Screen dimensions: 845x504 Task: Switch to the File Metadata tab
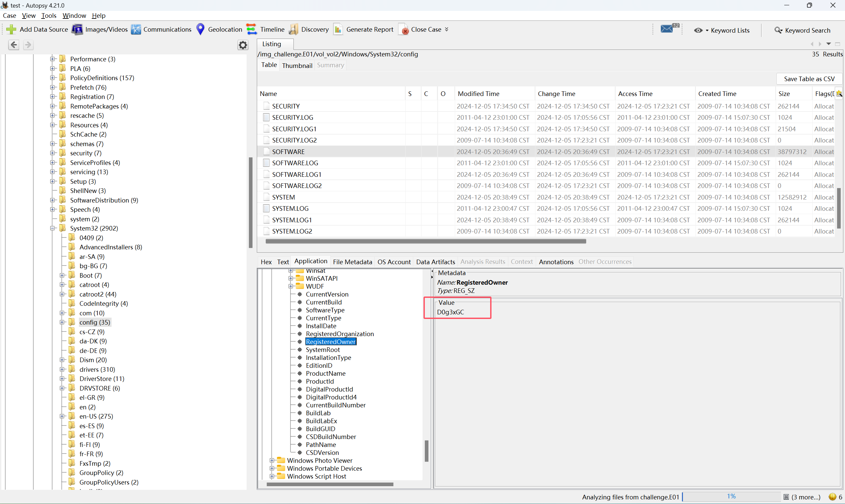point(352,262)
